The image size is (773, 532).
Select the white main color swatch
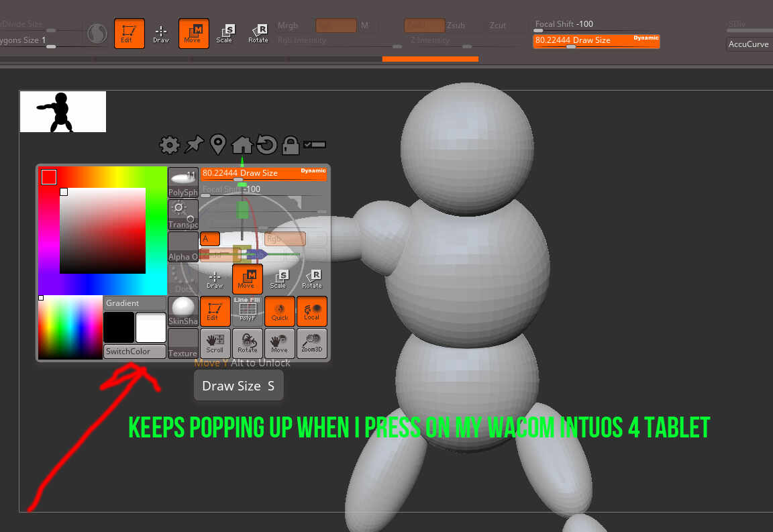(x=151, y=327)
